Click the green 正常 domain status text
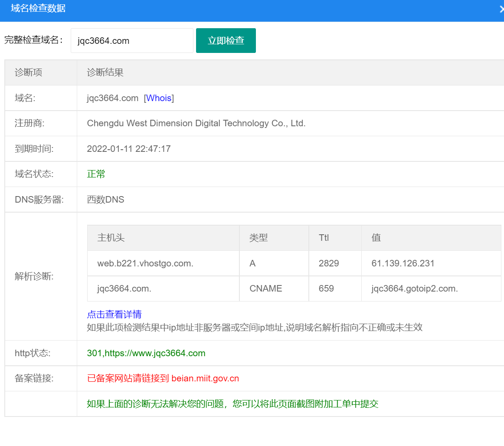This screenshot has height=446, width=504. point(95,174)
